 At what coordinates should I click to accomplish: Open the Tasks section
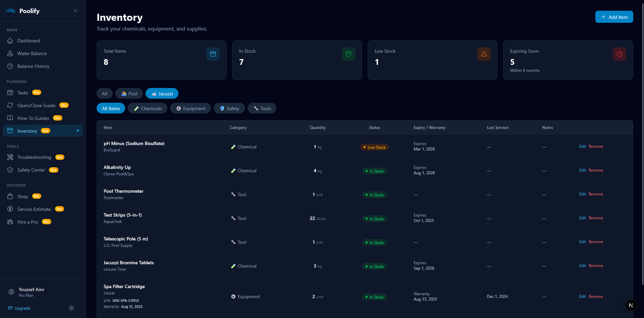43,93
